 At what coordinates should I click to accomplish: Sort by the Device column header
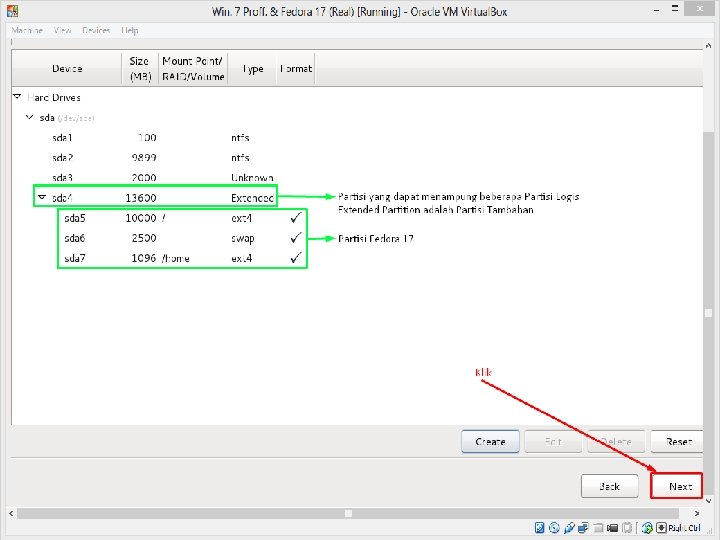[x=67, y=68]
